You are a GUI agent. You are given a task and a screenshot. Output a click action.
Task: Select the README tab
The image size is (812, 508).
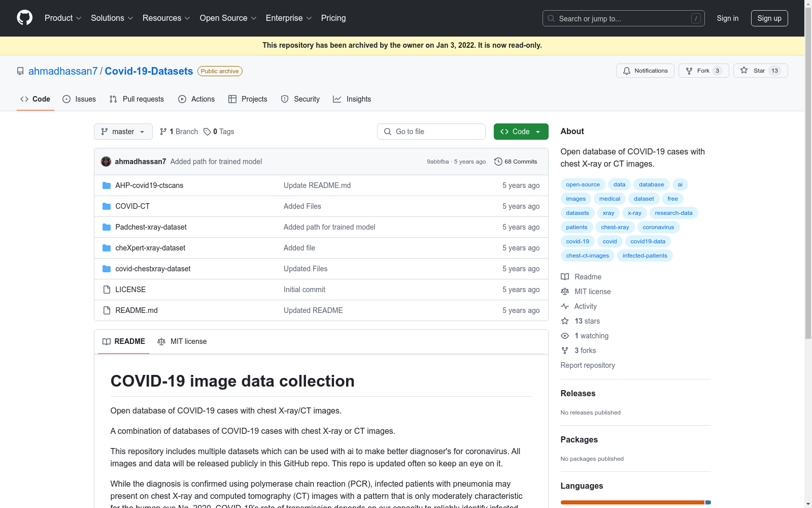click(x=124, y=341)
